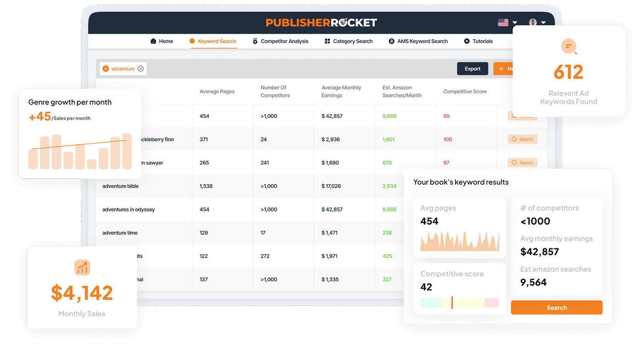Click the Home house icon
Image resolution: width=644 pixels, height=350 pixels.
point(153,41)
